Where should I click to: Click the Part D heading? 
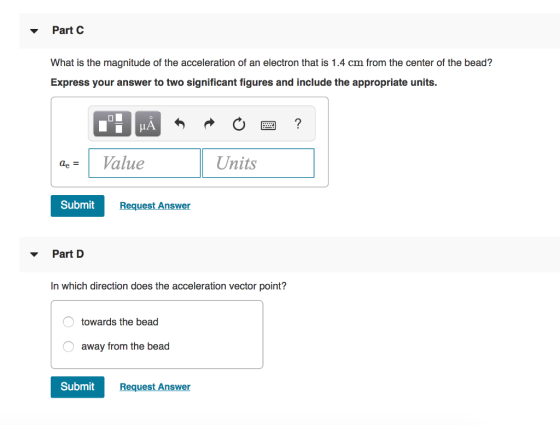[68, 254]
